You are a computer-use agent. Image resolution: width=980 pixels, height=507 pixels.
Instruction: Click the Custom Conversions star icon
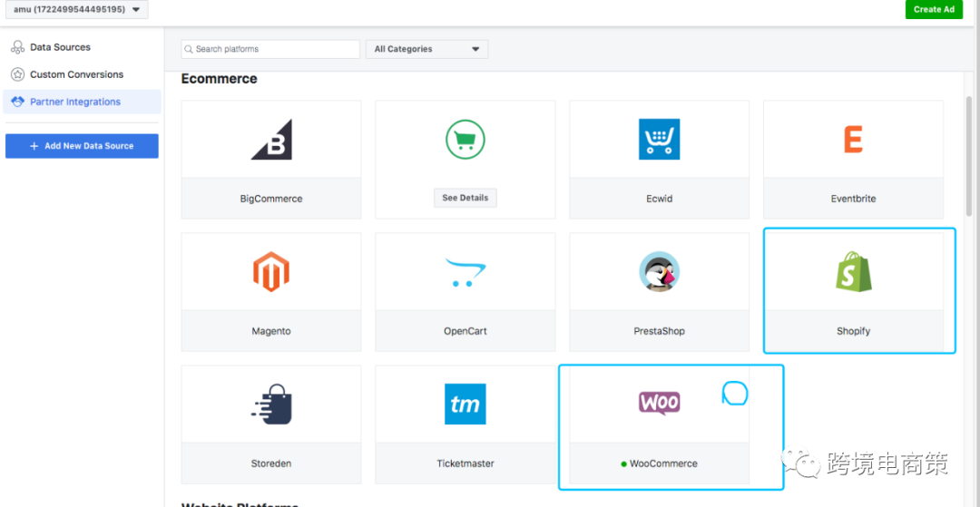[x=18, y=74]
